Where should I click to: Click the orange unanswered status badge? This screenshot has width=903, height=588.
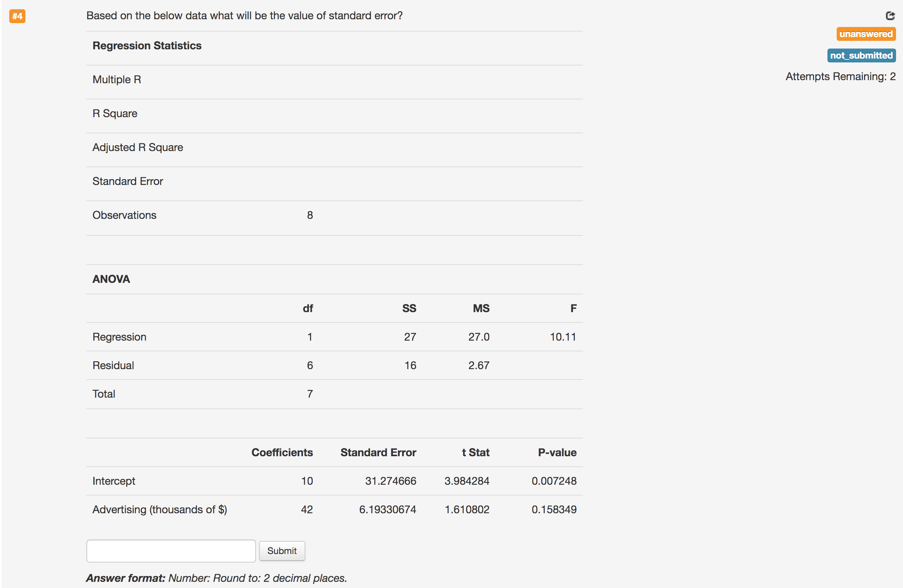[x=866, y=34]
